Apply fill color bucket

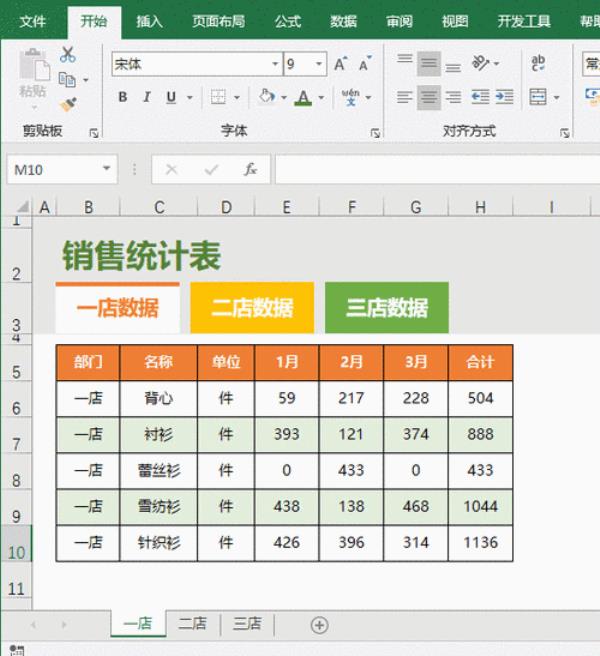(x=266, y=97)
